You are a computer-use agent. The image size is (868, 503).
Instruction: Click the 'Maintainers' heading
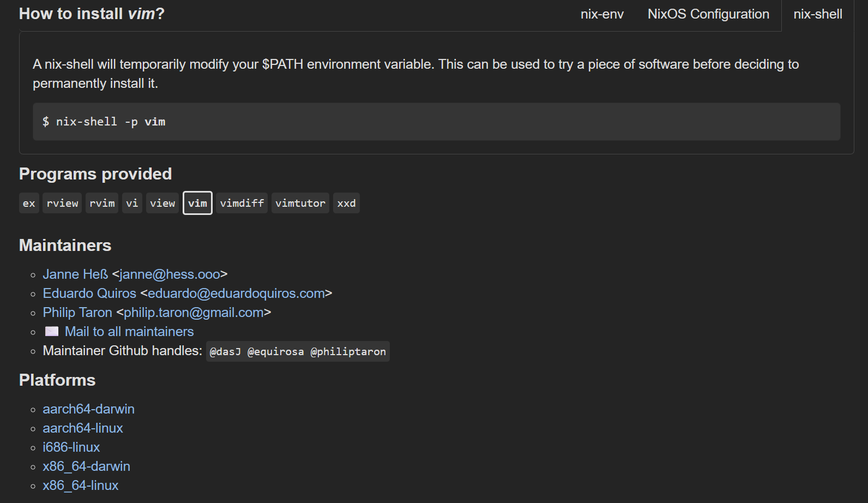pos(65,245)
